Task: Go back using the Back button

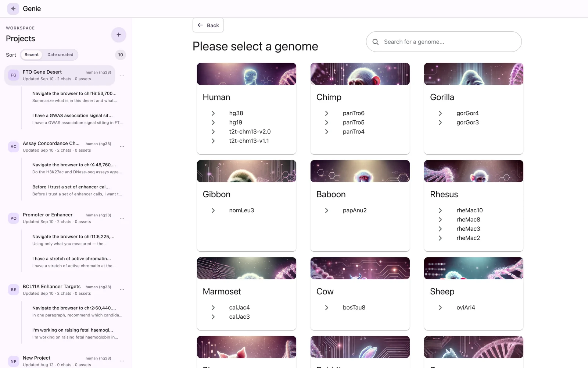Action: (208, 25)
